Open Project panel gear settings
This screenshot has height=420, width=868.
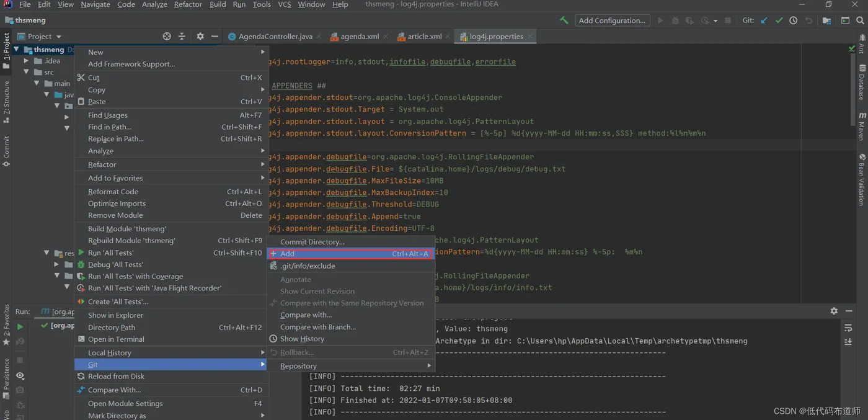pyautogui.click(x=200, y=37)
